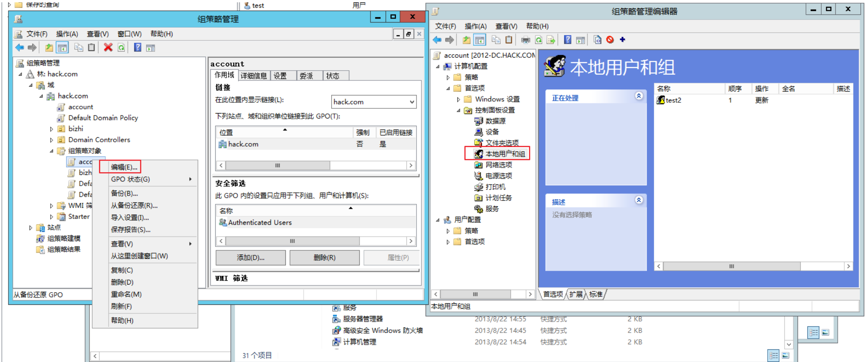This screenshot has height=362, width=868.
Task: Expand the bizhi tree node
Action: click(52, 129)
